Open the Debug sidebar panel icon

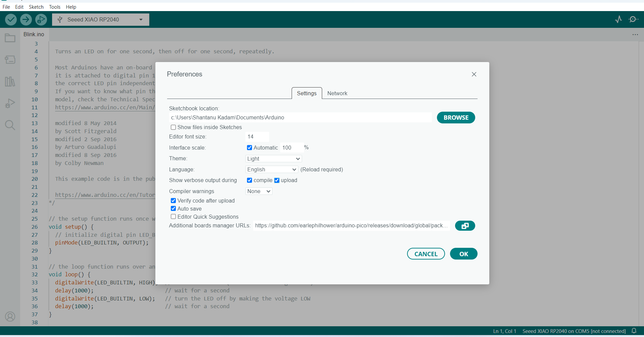click(x=10, y=103)
